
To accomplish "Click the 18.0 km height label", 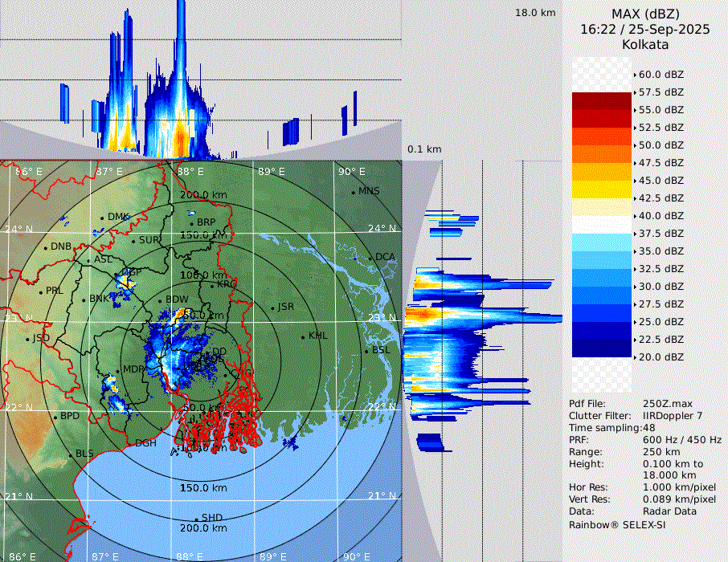I will [535, 13].
